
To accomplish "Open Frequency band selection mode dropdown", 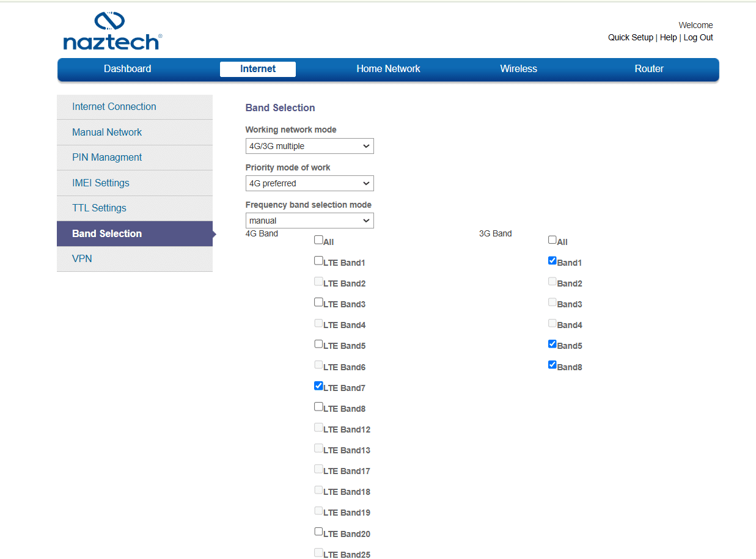I will (x=309, y=221).
